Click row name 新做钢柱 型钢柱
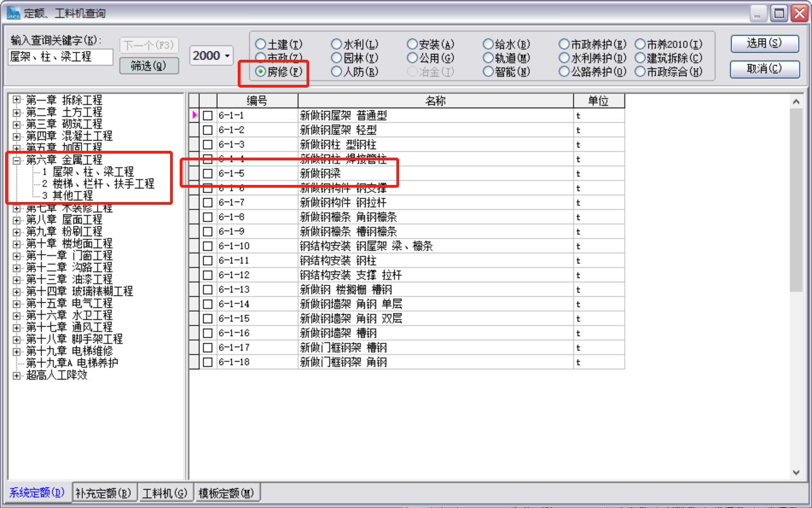 click(338, 144)
